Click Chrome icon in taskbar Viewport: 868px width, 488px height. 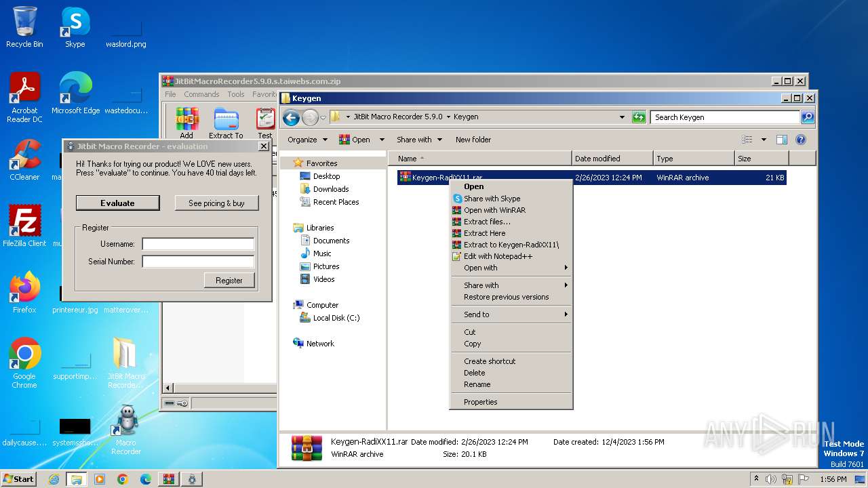123,479
